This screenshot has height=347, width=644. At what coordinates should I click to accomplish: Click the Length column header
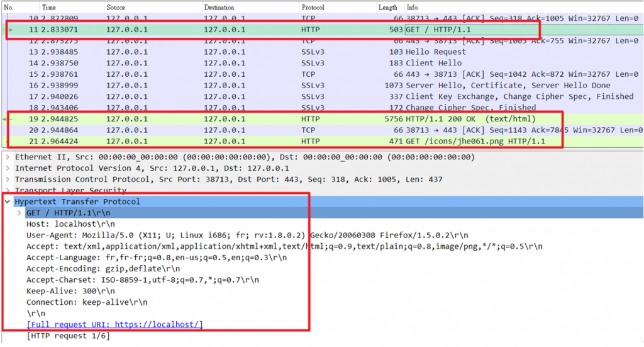(387, 8)
